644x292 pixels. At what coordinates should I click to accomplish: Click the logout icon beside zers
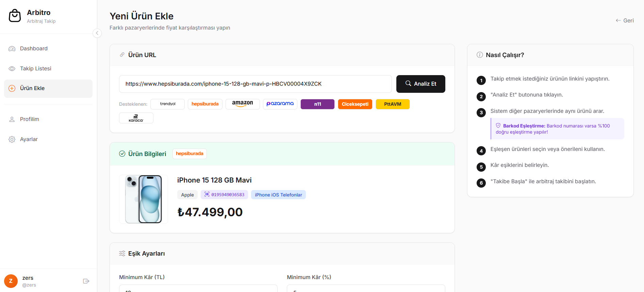[x=86, y=281]
